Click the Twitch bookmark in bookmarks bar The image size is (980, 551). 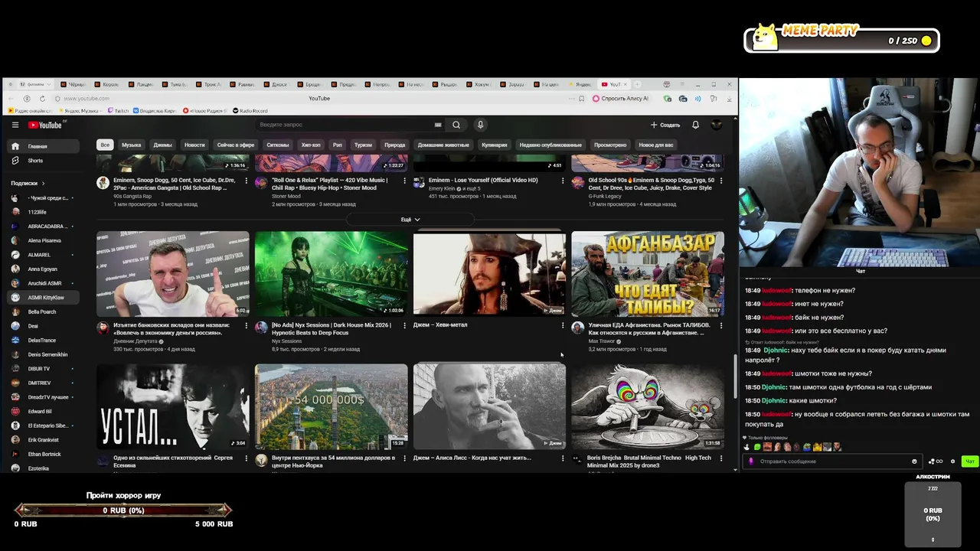coord(119,111)
